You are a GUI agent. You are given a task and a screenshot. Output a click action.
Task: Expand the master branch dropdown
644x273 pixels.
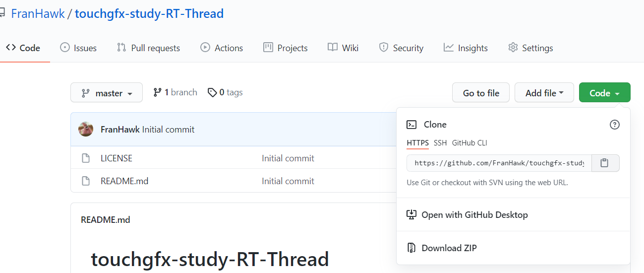click(x=107, y=92)
